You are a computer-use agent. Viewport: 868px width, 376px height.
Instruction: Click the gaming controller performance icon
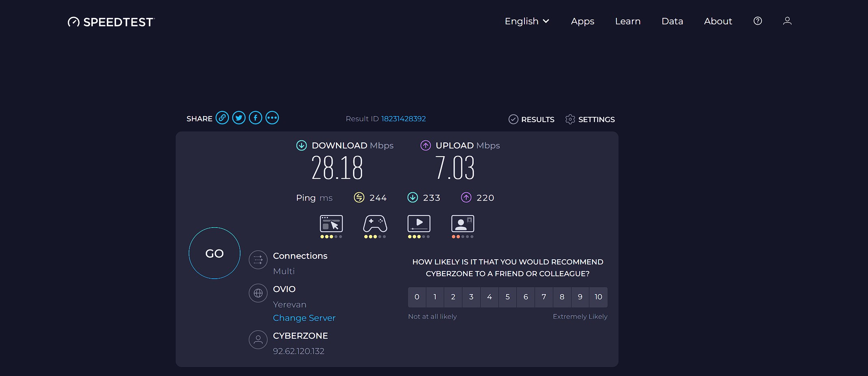click(375, 224)
